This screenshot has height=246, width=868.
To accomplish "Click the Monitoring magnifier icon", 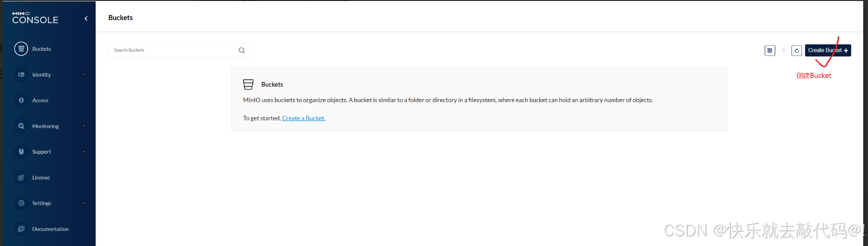I will (21, 126).
